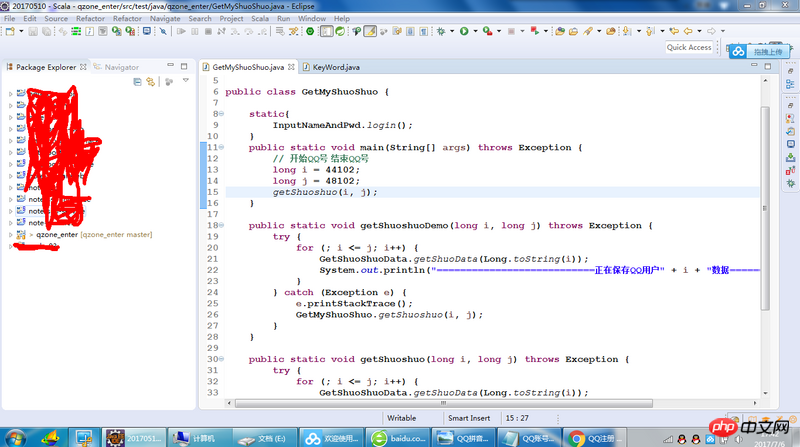Click the Collapse All icon in Package Explorer
The image size is (800, 447).
tap(137, 82)
